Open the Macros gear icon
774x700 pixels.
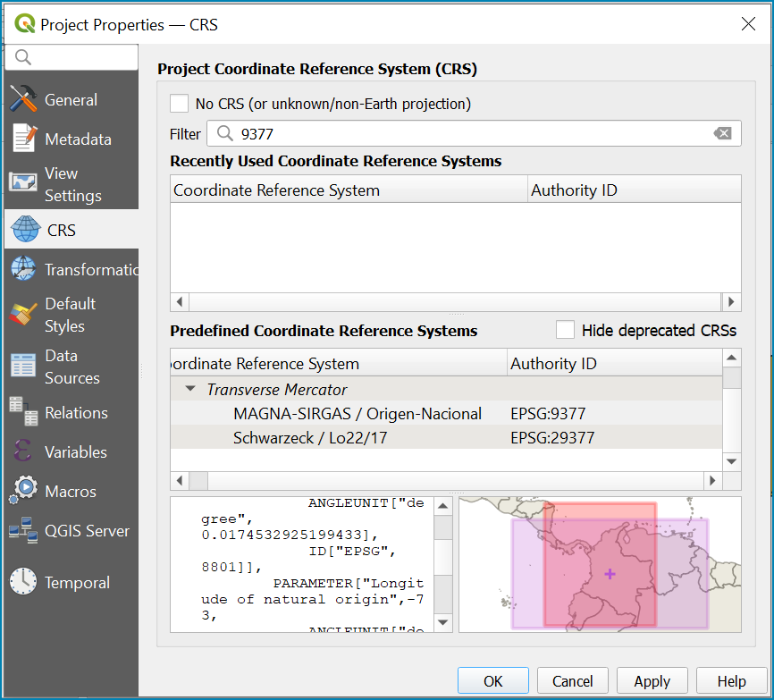(x=23, y=490)
